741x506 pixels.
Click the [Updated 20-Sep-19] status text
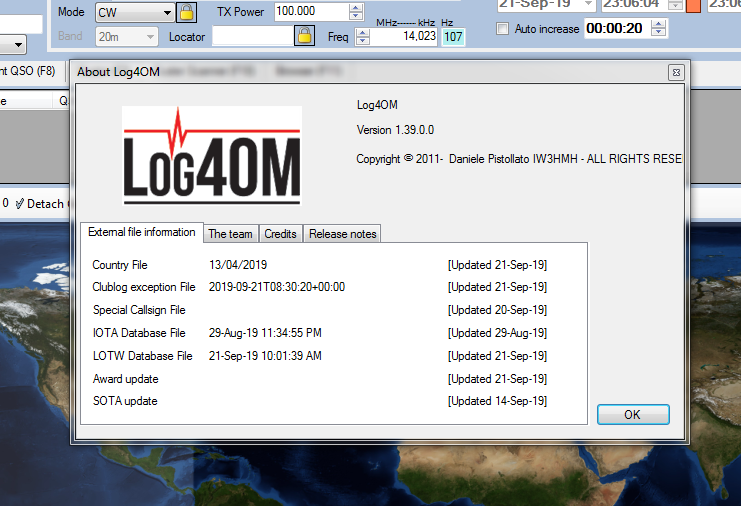pyautogui.click(x=498, y=310)
